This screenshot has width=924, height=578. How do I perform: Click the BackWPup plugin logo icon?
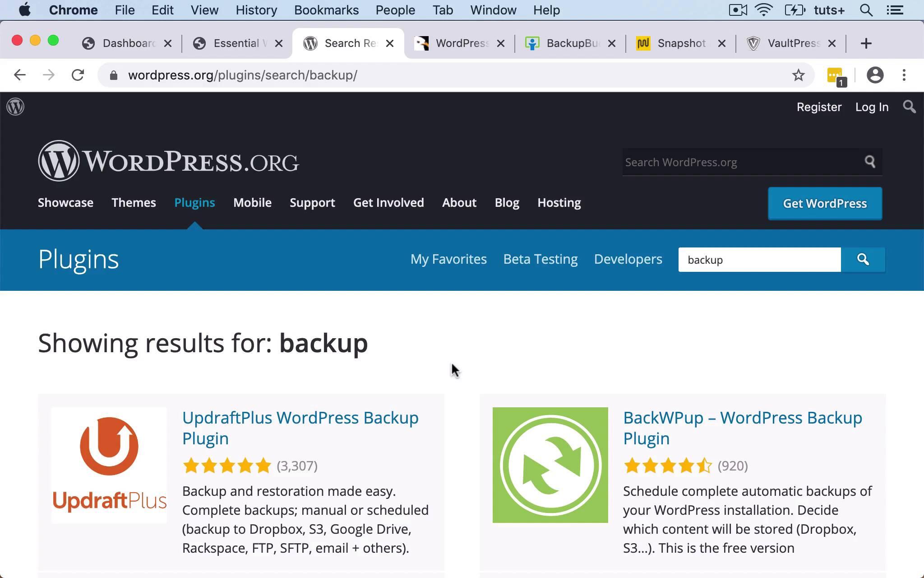(x=550, y=465)
